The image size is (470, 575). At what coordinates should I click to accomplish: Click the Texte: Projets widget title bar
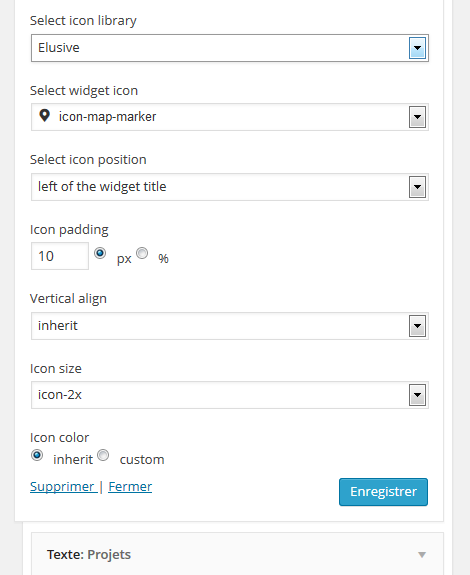pos(237,554)
